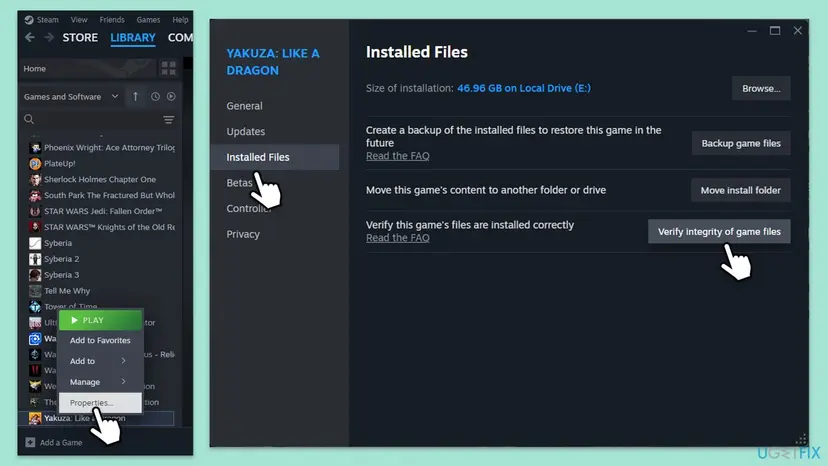Switch to the STORE tab
Viewport: 828px width, 466px height.
tap(80, 38)
